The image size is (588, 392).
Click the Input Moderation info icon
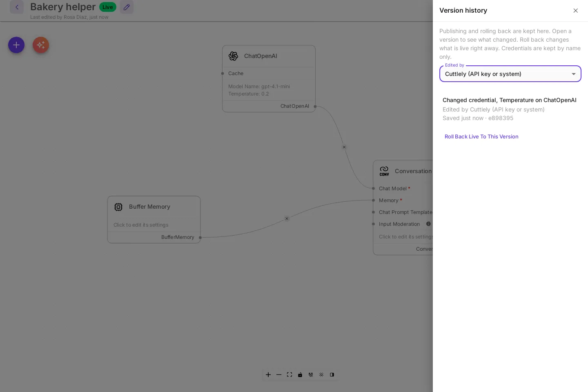(428, 224)
